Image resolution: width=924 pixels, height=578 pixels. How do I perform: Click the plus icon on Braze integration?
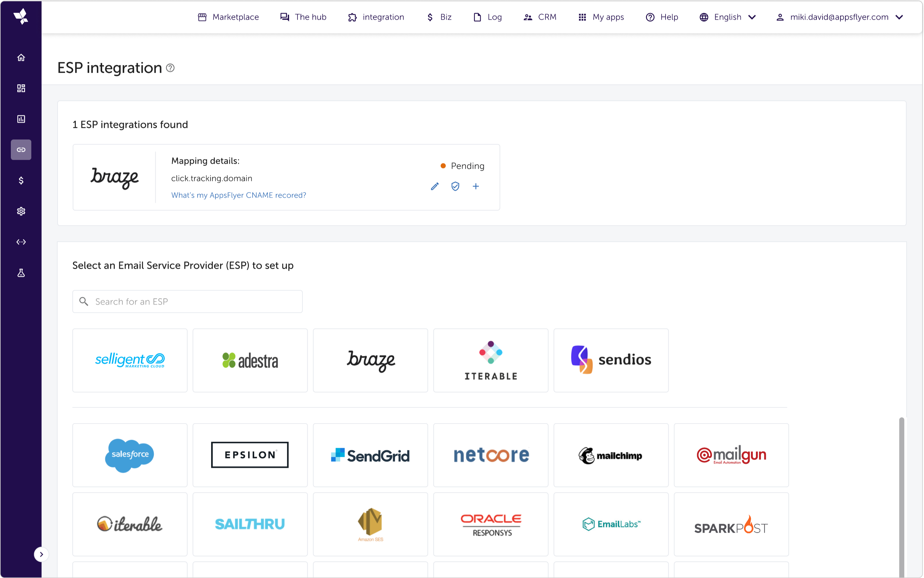point(475,186)
